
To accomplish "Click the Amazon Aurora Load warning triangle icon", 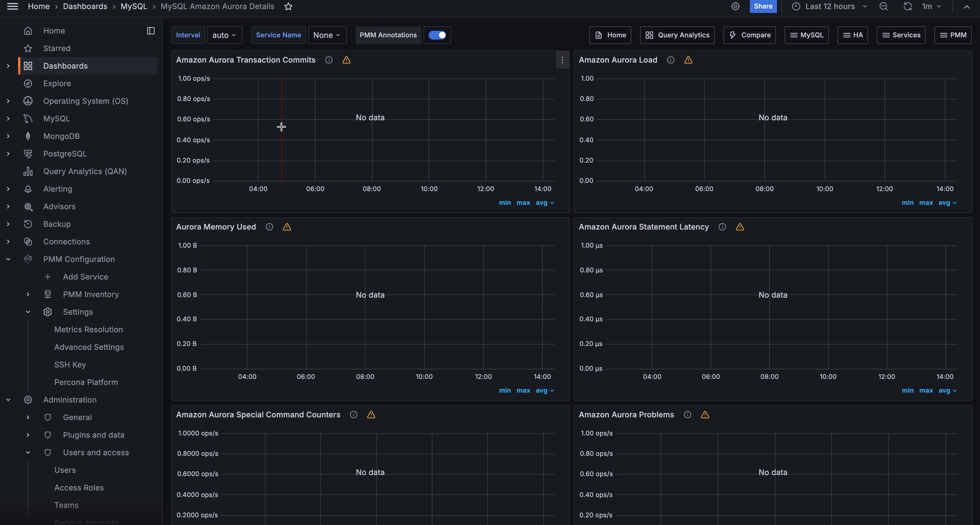I will point(688,60).
